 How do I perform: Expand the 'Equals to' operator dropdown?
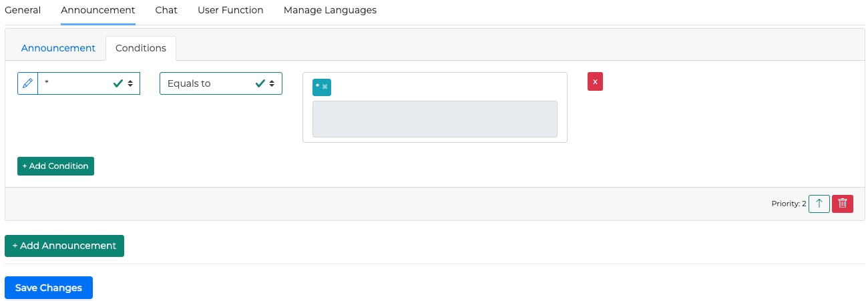point(220,83)
